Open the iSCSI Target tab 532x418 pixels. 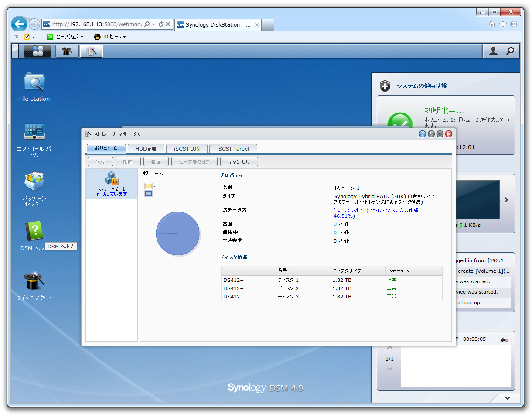(x=233, y=149)
